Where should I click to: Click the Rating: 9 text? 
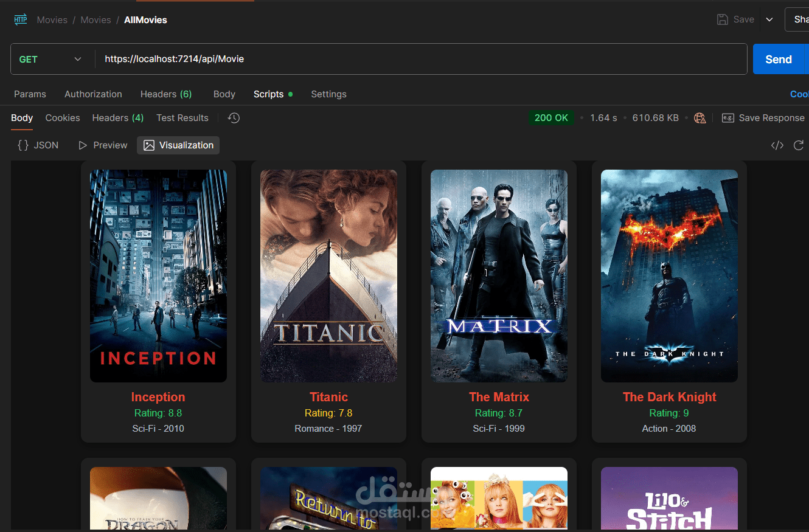[669, 413]
